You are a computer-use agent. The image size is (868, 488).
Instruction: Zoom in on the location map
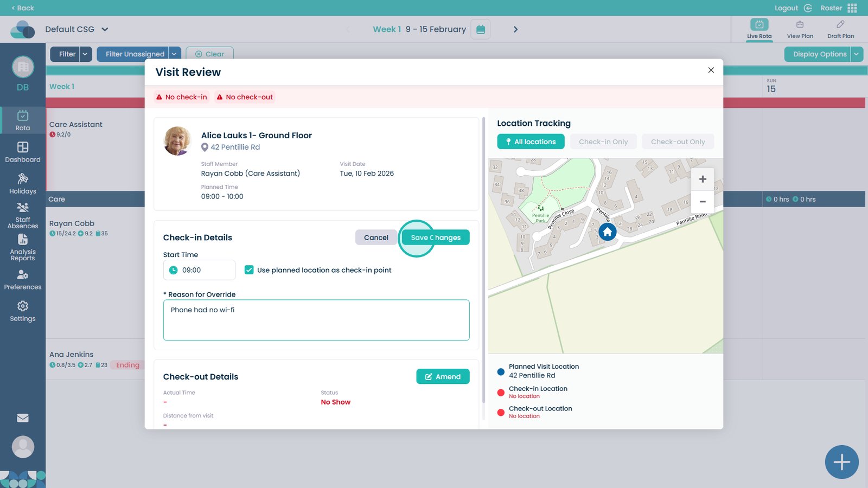(x=703, y=179)
